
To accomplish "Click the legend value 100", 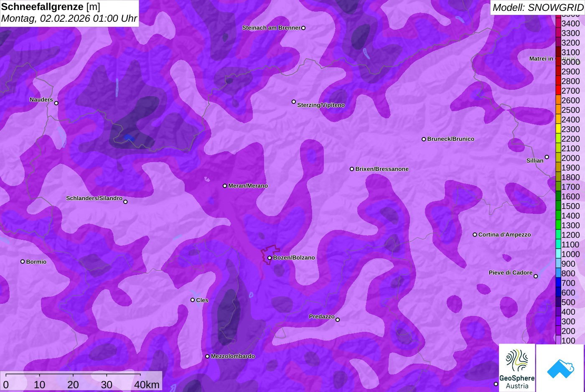I will coord(569,341).
